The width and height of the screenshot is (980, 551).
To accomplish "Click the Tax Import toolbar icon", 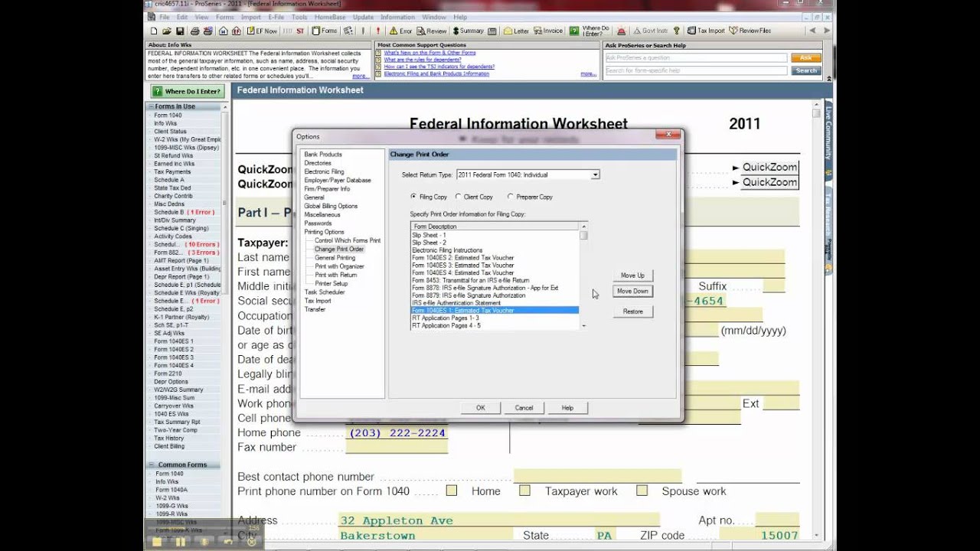I will [x=706, y=31].
